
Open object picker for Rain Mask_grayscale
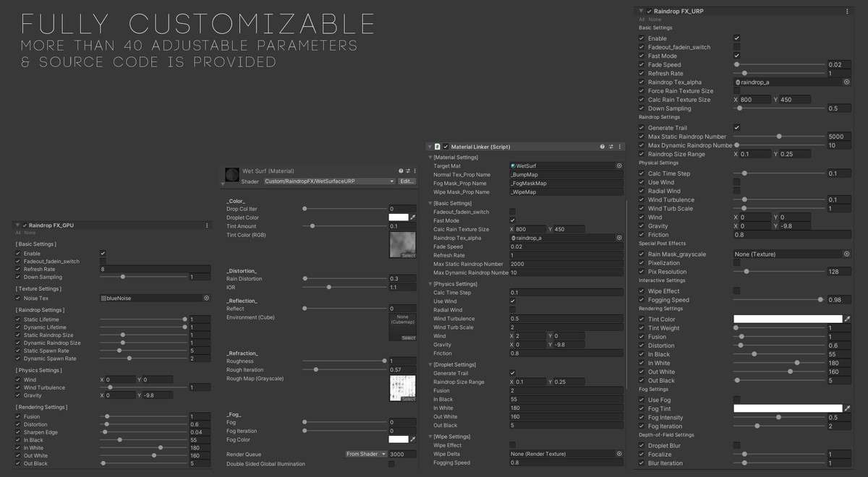tap(846, 254)
